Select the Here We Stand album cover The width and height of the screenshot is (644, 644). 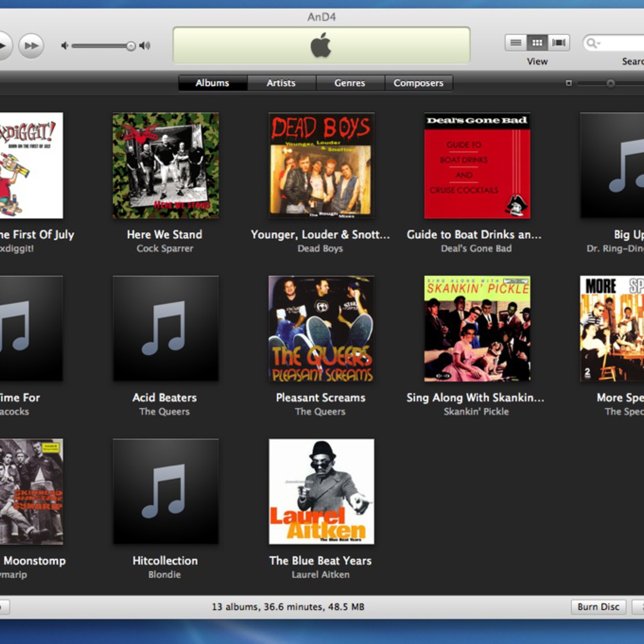166,166
